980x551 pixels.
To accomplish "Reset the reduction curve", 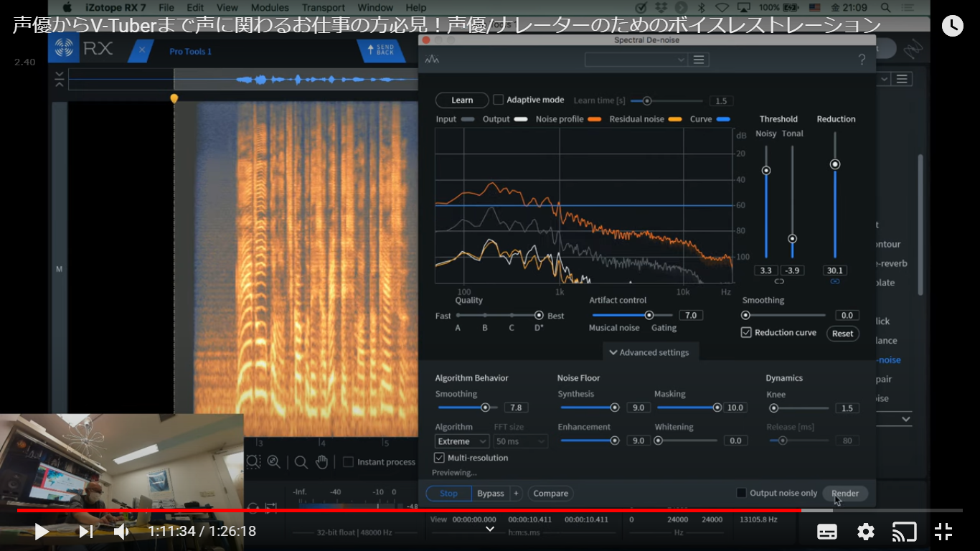I will tap(842, 334).
